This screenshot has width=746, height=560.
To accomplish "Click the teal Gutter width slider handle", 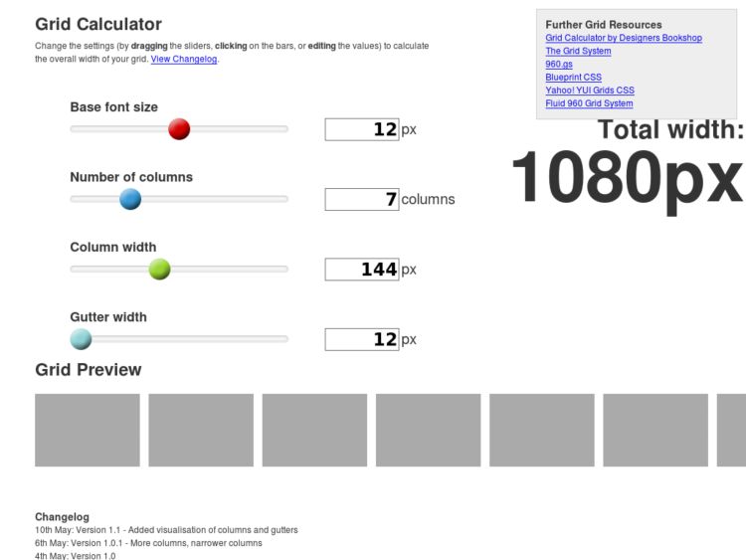I will (81, 339).
